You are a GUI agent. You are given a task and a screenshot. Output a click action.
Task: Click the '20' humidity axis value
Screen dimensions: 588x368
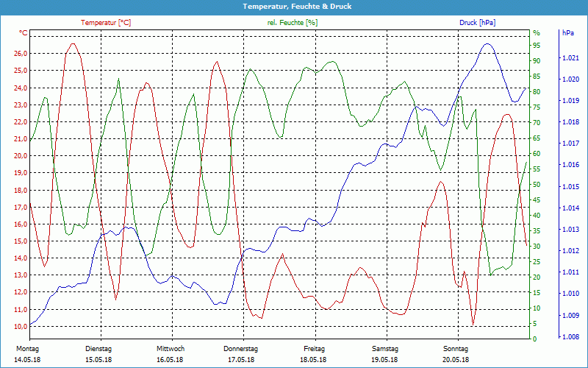pyautogui.click(x=537, y=277)
